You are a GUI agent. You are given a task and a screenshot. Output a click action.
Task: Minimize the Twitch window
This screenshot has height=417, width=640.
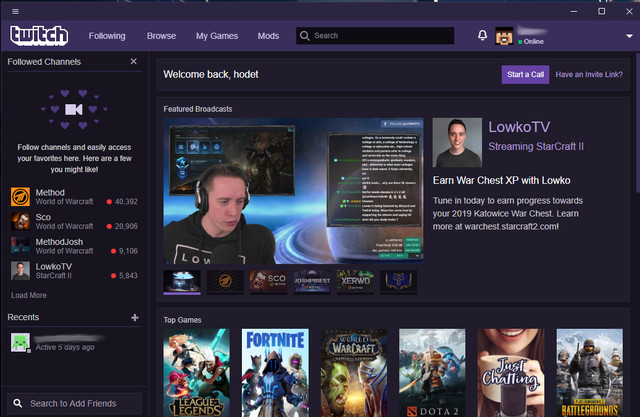[x=574, y=11]
